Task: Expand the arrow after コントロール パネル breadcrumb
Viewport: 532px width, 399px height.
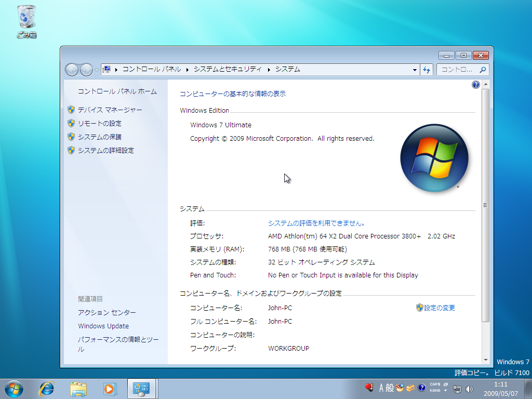Action: [187, 70]
